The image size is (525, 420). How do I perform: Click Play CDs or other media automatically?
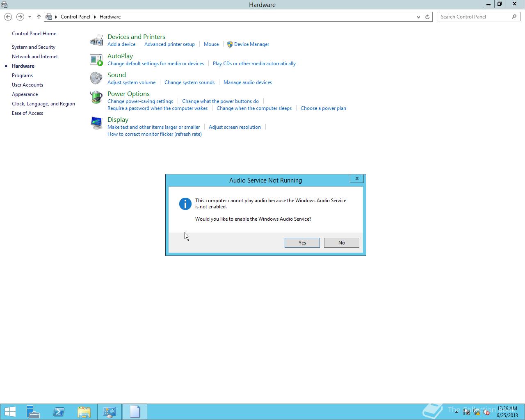(254, 64)
